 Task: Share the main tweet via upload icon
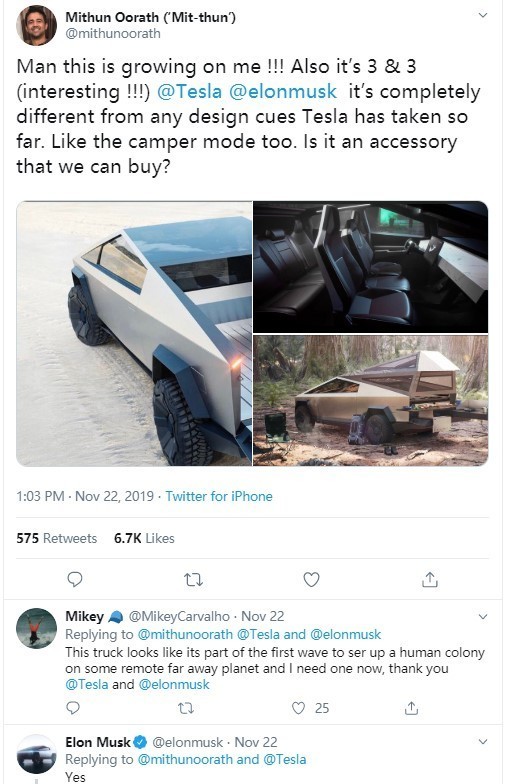430,579
